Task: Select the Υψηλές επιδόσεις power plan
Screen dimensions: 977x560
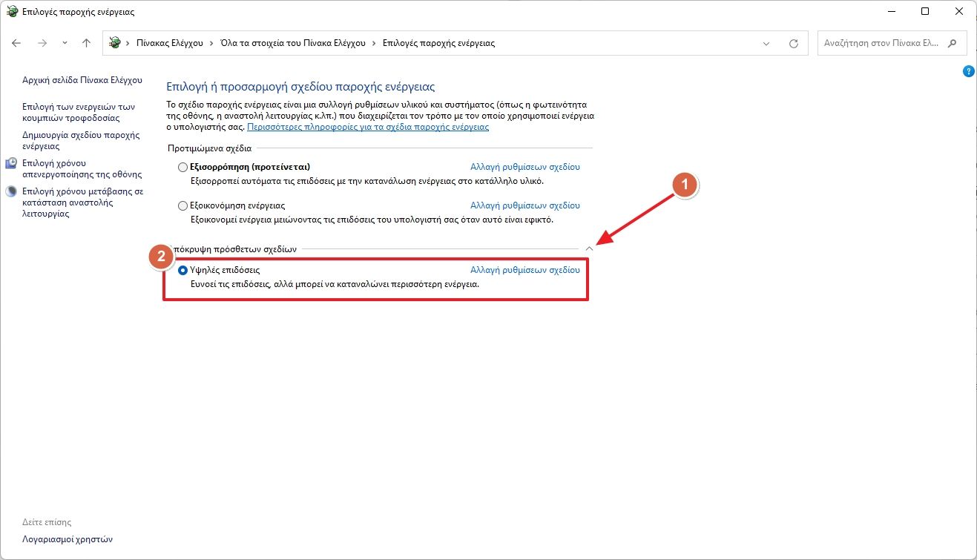Action: [x=183, y=271]
